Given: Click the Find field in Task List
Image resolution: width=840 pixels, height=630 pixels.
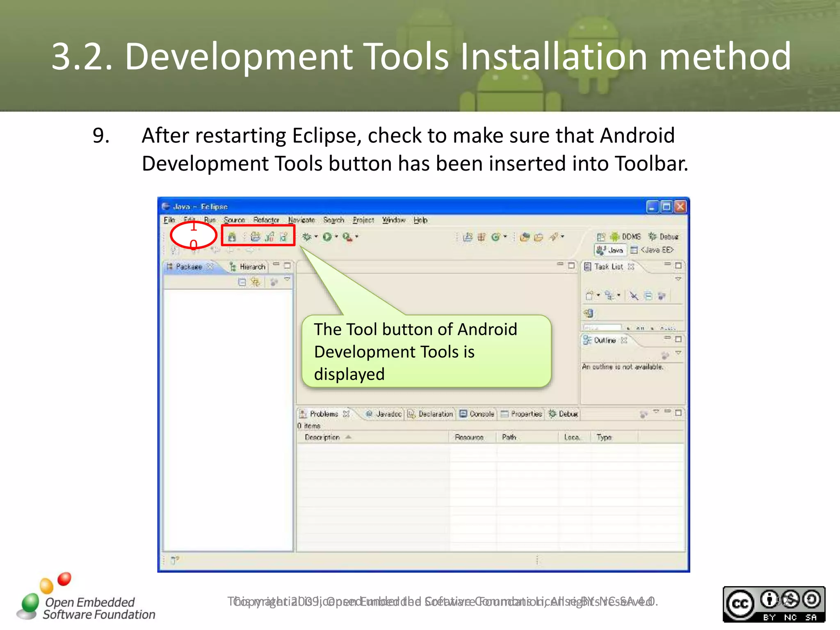Looking at the screenshot, I should 602,327.
